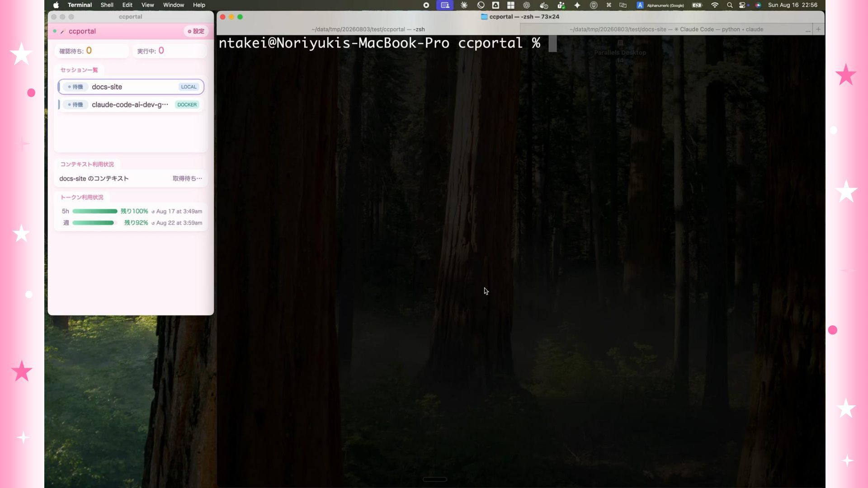This screenshot has height=488, width=868.
Task: Click the weekly (週) token usage bar
Action: [95, 223]
